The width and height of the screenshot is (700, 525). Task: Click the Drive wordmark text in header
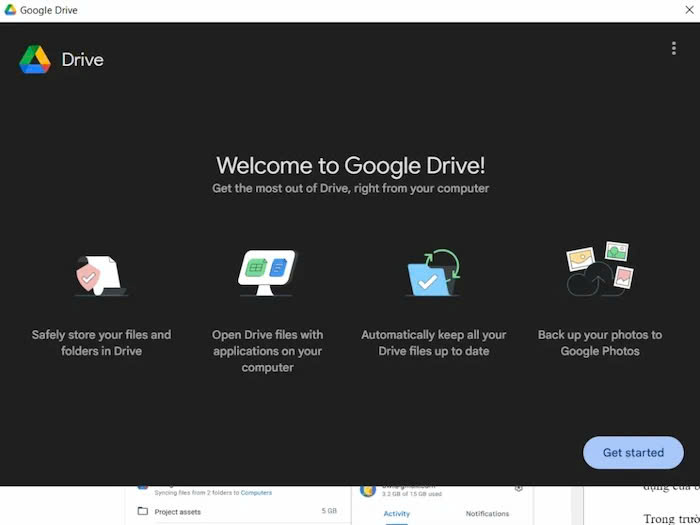coord(82,59)
